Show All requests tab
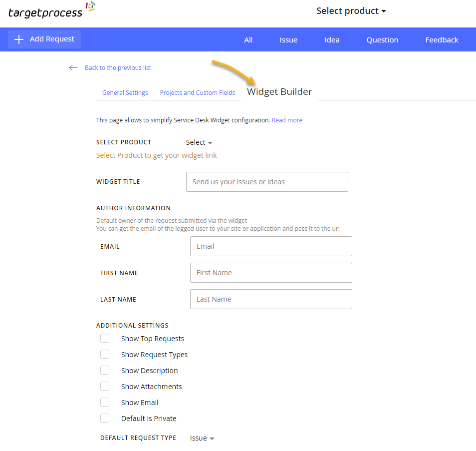The width and height of the screenshot is (476, 451). click(248, 40)
